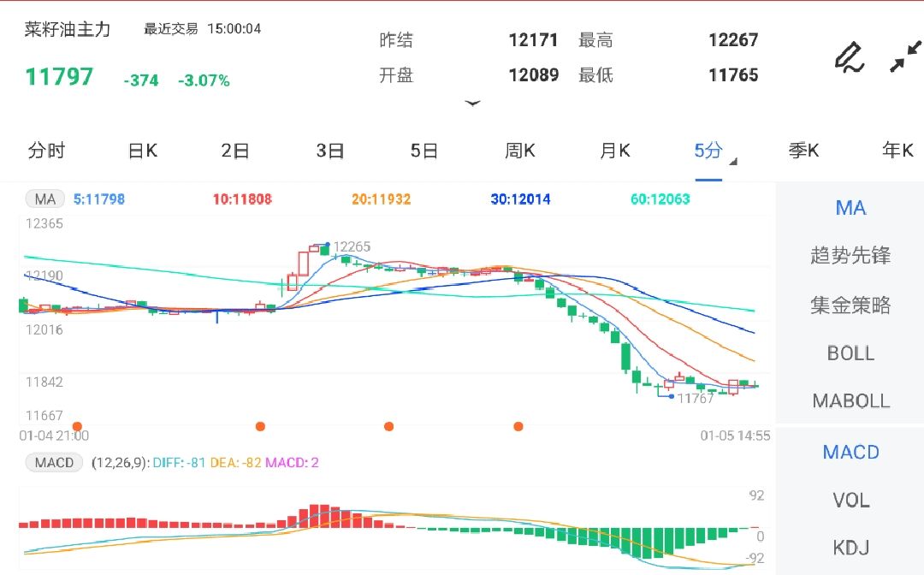Viewport: 924px width, 575px height.
Task: Click the 菜籽油主力 contract name
Action: click(68, 29)
